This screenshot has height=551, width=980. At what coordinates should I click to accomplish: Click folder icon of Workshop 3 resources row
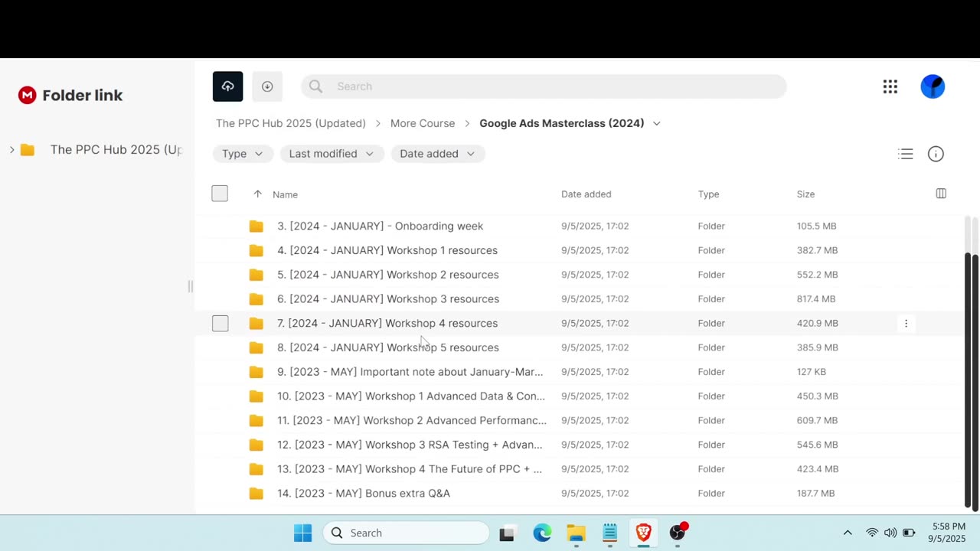pos(256,299)
